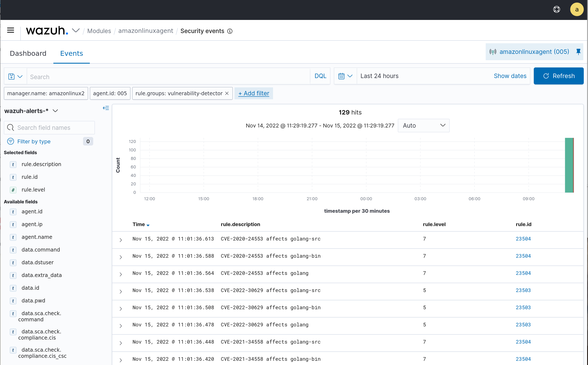
Task: Expand the 11:01:36.448 CVE-2021-34558 event row
Action: 121,343
